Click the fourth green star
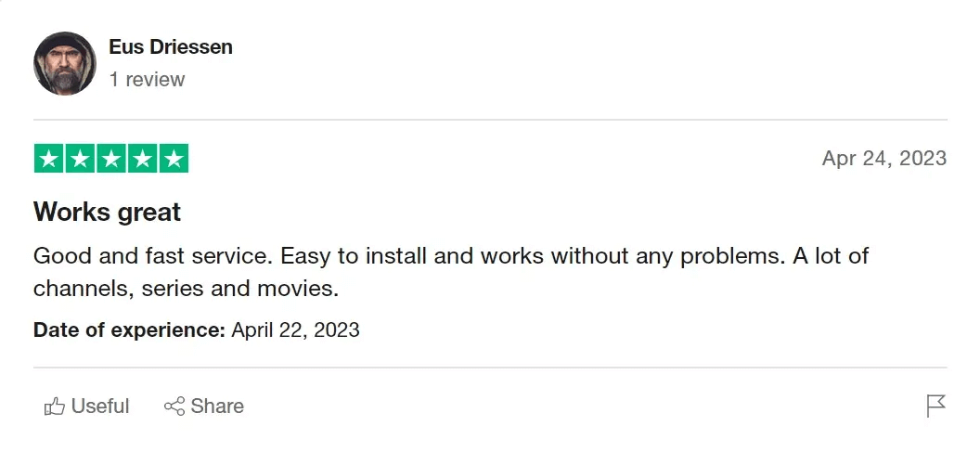Viewport: 980px width, 452px height. click(142, 159)
